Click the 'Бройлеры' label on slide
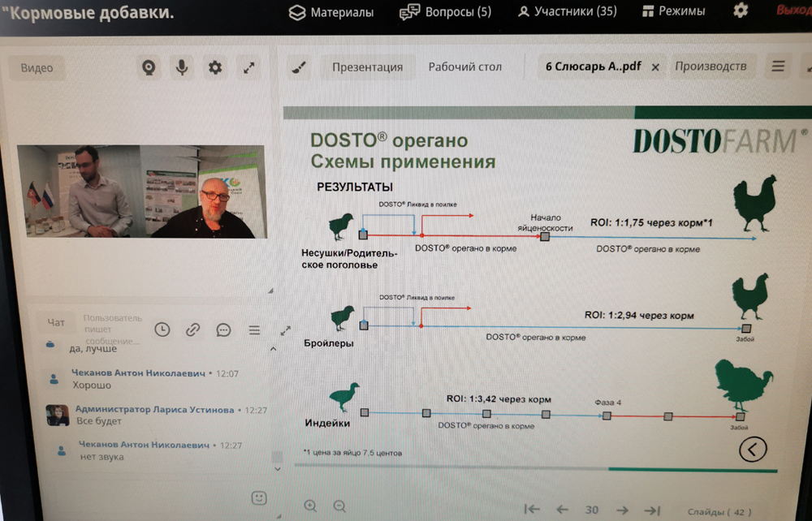 point(329,343)
